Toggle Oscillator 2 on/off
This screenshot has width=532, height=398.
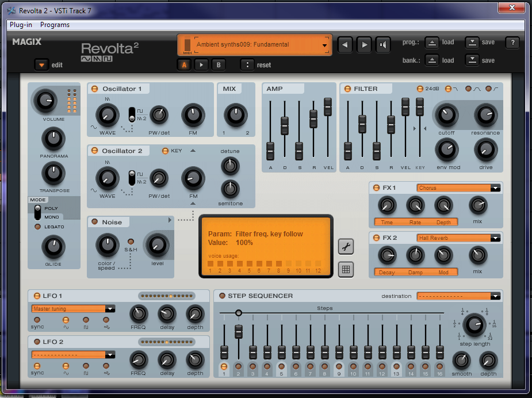[95, 151]
